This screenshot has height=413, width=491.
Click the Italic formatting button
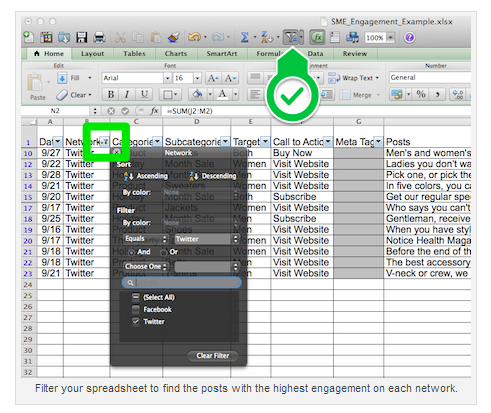point(127,95)
